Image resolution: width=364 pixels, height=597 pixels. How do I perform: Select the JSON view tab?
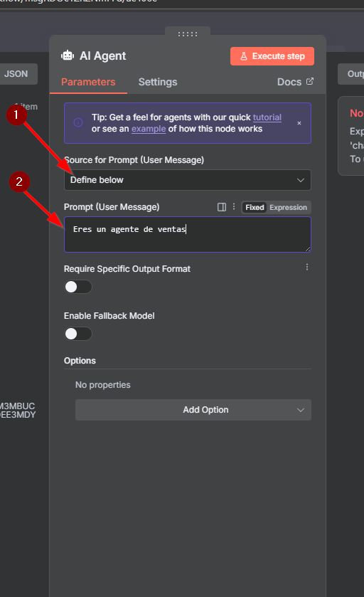tap(16, 74)
